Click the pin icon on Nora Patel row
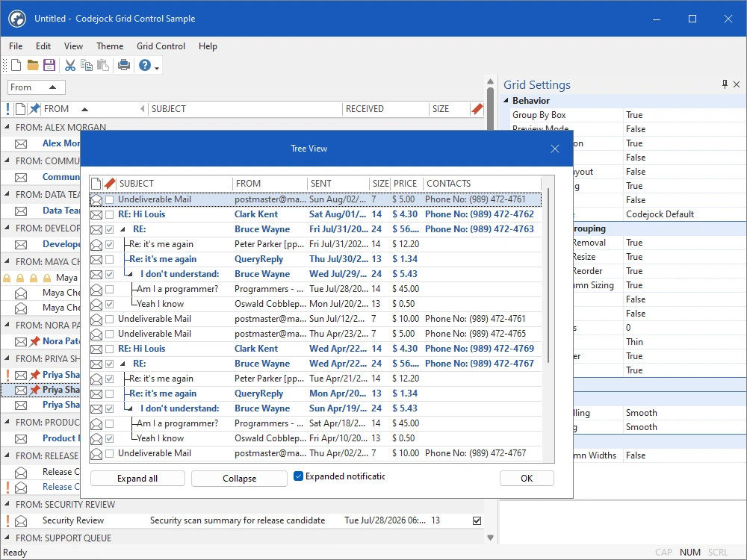This screenshot has width=747, height=560. click(34, 341)
